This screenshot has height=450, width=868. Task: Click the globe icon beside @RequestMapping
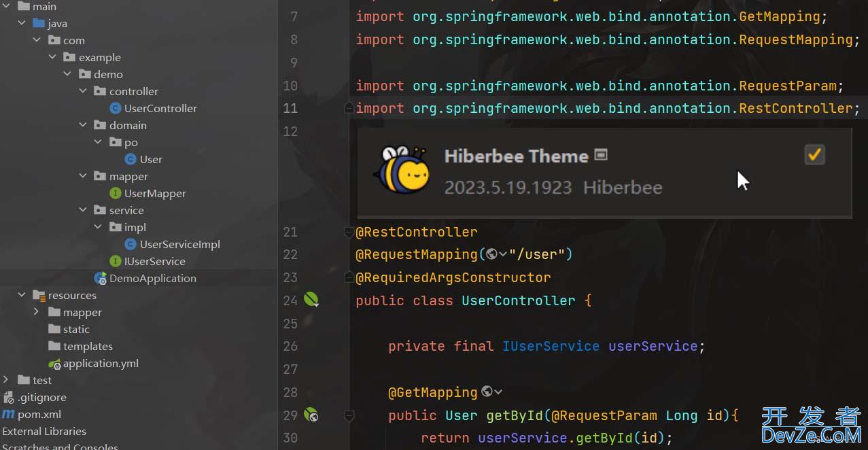pyautogui.click(x=491, y=254)
